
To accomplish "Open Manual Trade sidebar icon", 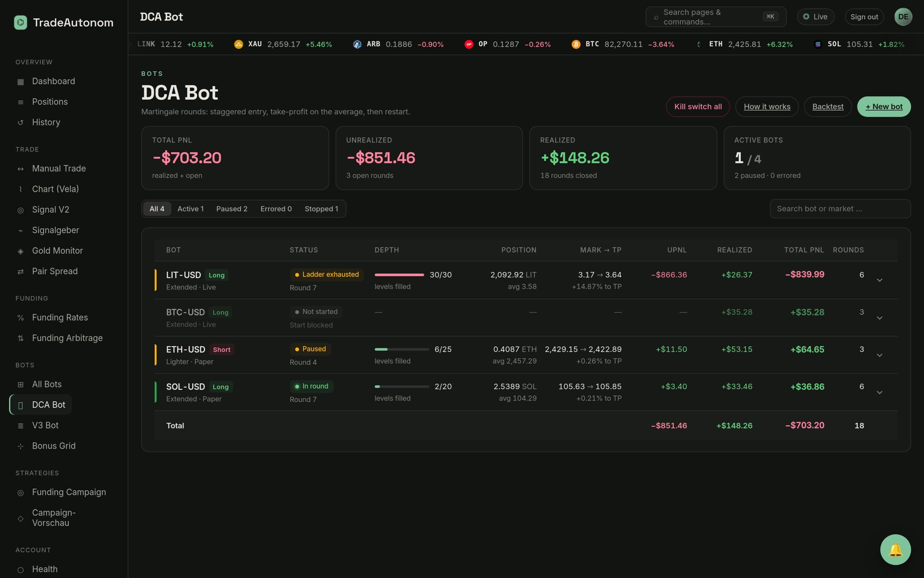I will pyautogui.click(x=20, y=169).
